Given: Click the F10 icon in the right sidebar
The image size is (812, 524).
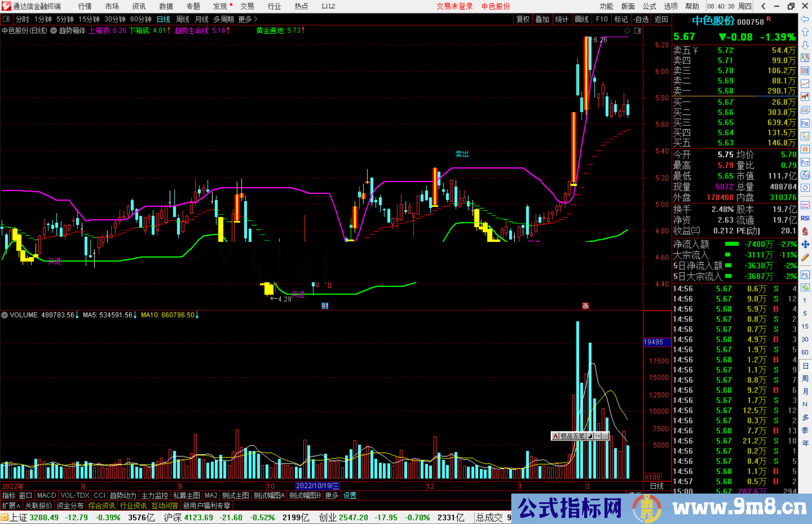Looking at the screenshot, I should coord(805,123).
